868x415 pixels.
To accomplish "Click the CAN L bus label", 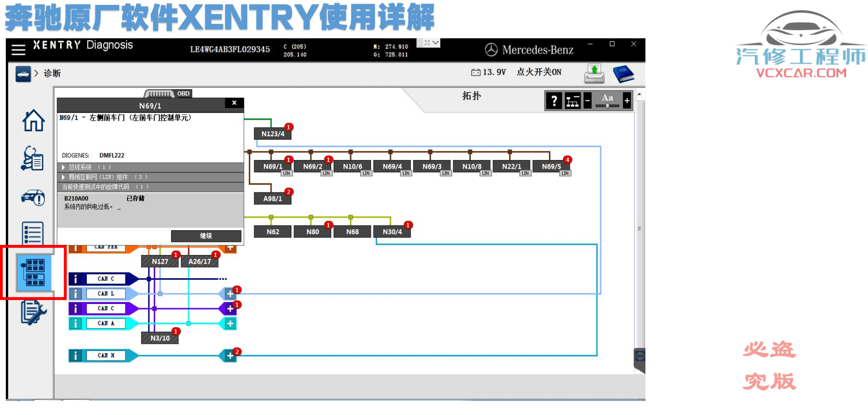I will pos(106,294).
